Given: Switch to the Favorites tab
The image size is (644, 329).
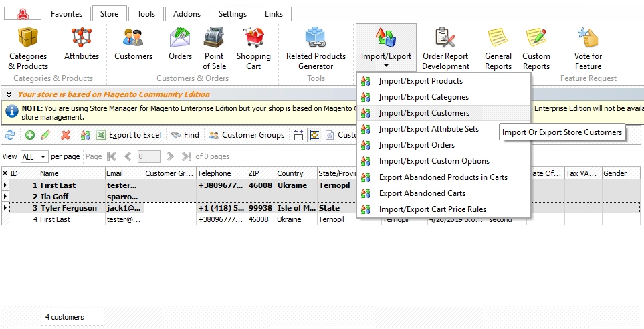Looking at the screenshot, I should pos(66,14).
